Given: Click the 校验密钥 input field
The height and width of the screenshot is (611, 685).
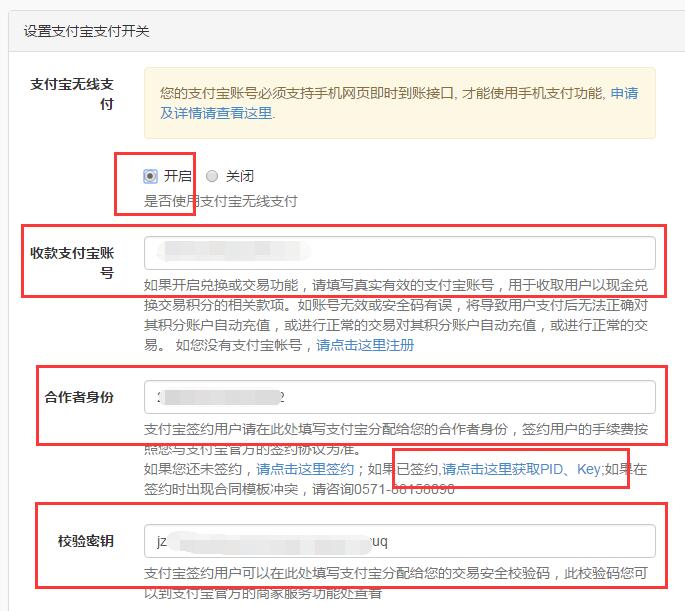Looking at the screenshot, I should 400,541.
